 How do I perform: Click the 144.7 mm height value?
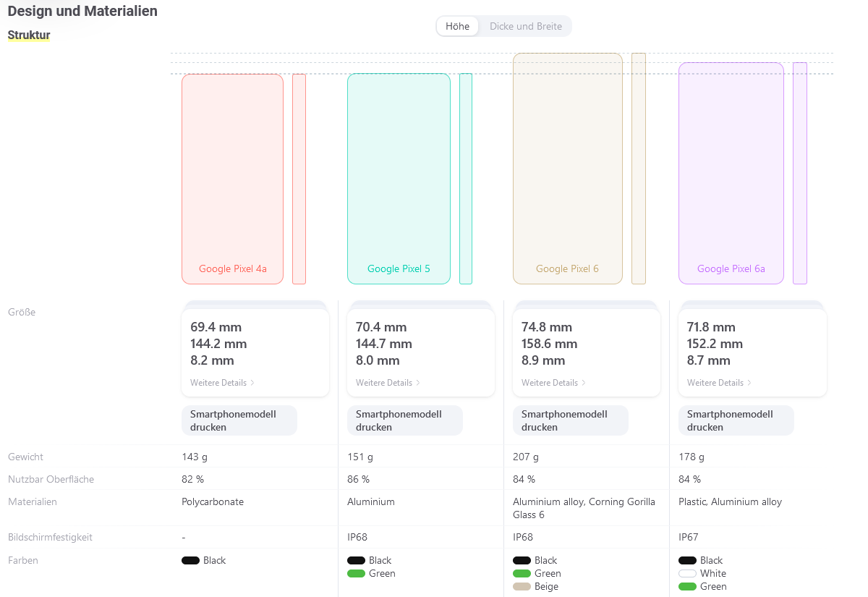coord(384,344)
